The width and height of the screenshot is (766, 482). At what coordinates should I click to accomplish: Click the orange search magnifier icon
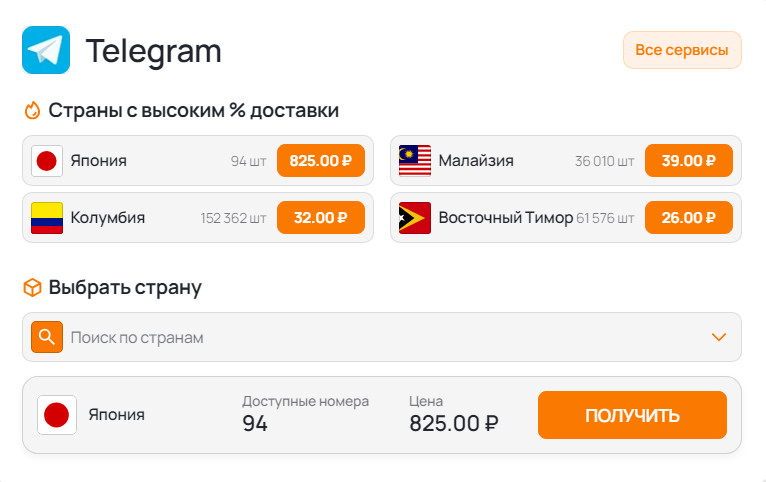click(x=47, y=337)
